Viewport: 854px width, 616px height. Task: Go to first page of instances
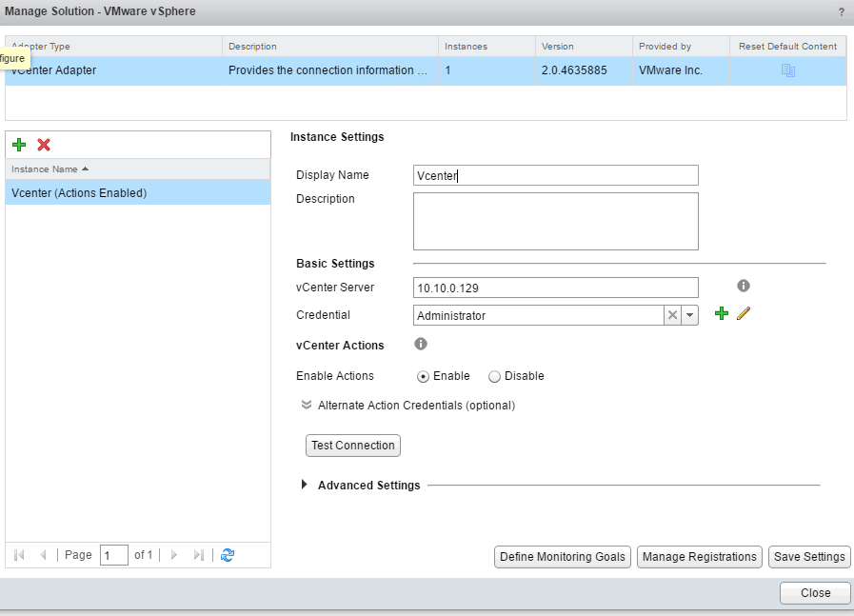19,555
